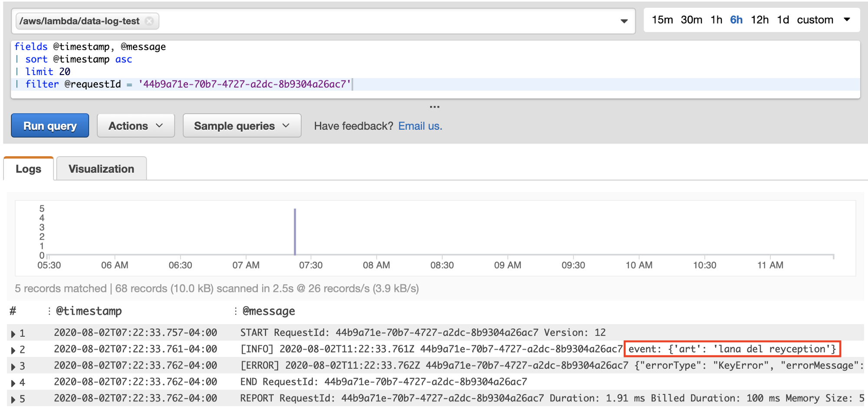The width and height of the screenshot is (868, 414).
Task: Expand log row 3 ERROR entry
Action: [13, 367]
